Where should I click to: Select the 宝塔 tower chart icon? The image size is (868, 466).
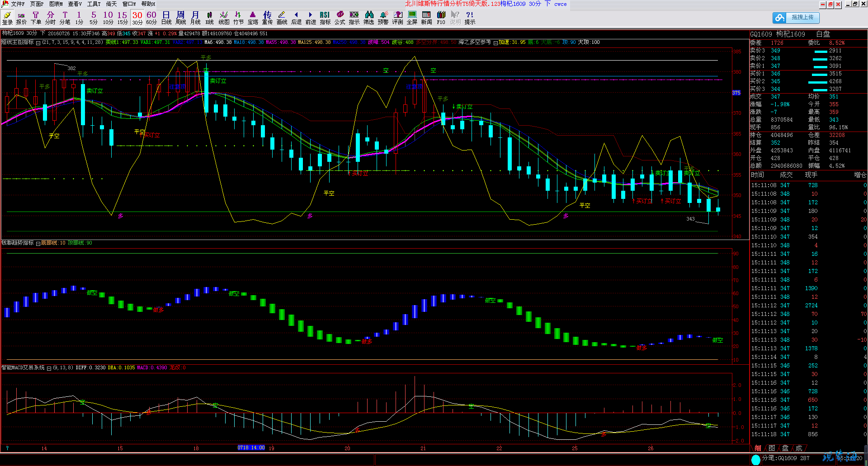pos(253,18)
